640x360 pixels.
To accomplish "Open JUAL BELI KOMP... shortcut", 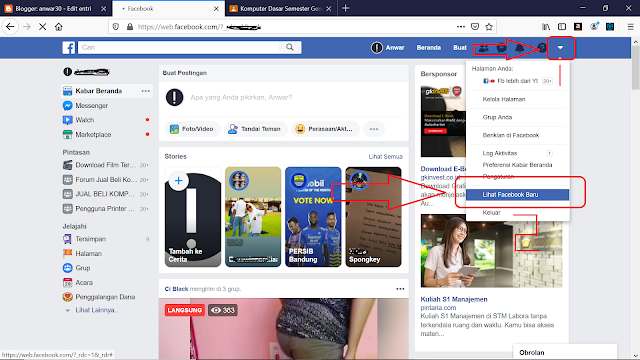I will pos(105,194).
